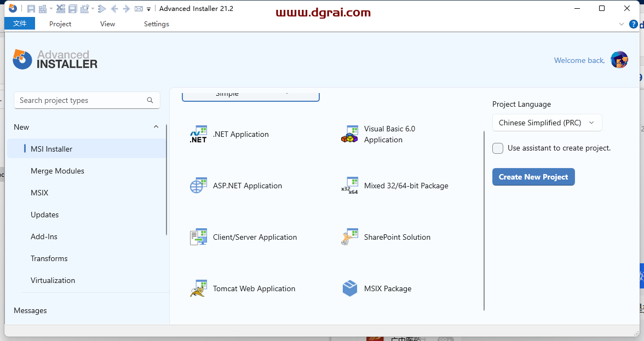Open the Project ribbon tab
Viewport: 644px width, 341px height.
coord(60,24)
